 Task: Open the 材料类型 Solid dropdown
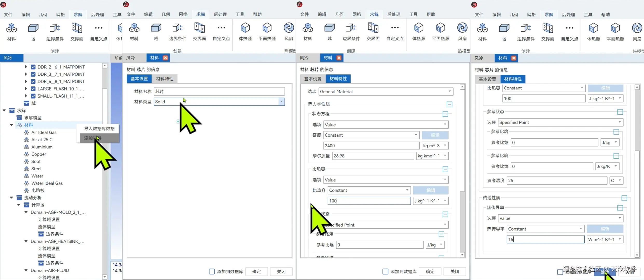point(281,102)
